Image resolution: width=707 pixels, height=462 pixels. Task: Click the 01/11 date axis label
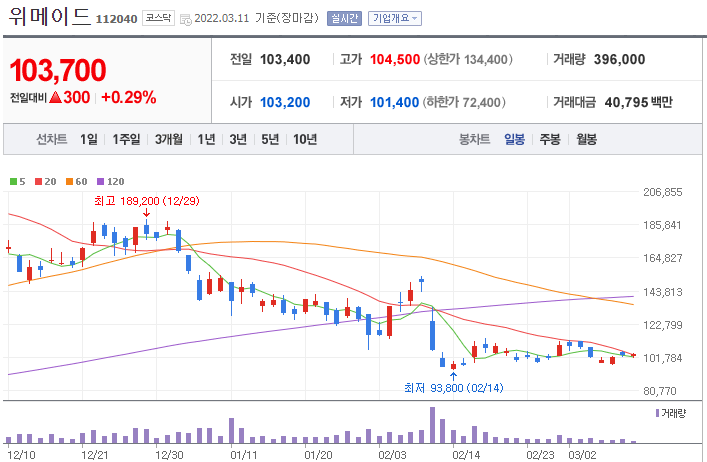[x=243, y=455]
